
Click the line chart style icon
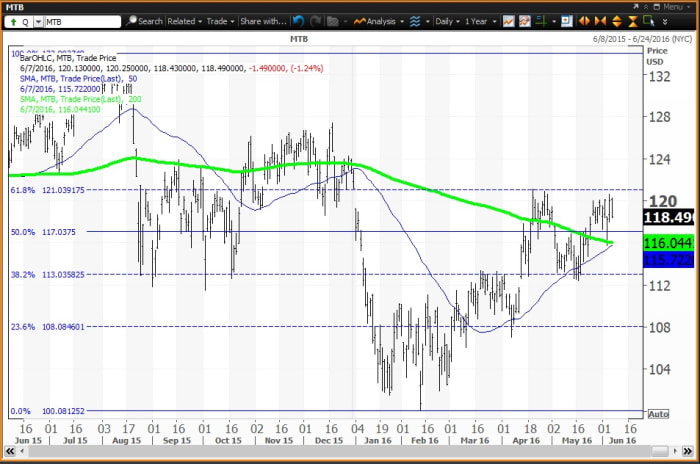(x=509, y=21)
